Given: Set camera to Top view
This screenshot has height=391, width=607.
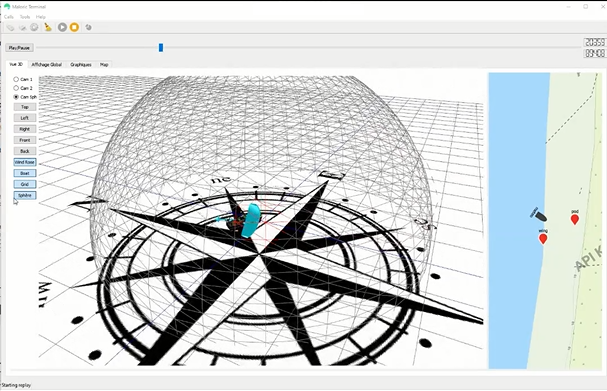Looking at the screenshot, I should tap(25, 107).
